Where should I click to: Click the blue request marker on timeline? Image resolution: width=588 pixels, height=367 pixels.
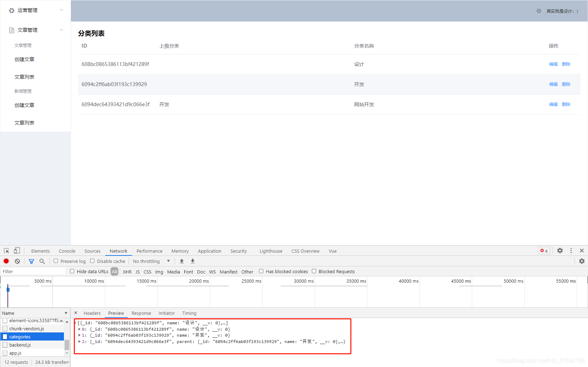[8, 289]
